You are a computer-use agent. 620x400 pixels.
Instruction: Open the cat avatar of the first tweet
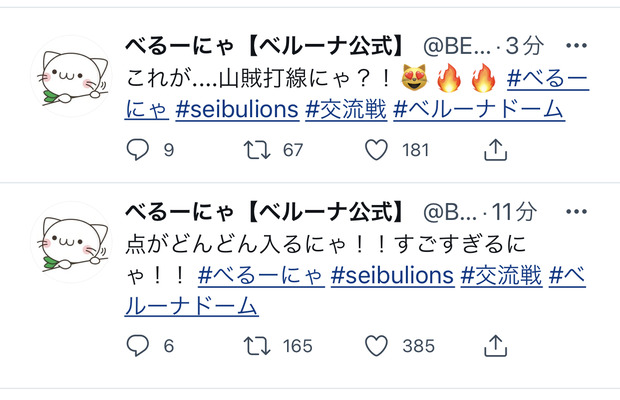[x=72, y=77]
